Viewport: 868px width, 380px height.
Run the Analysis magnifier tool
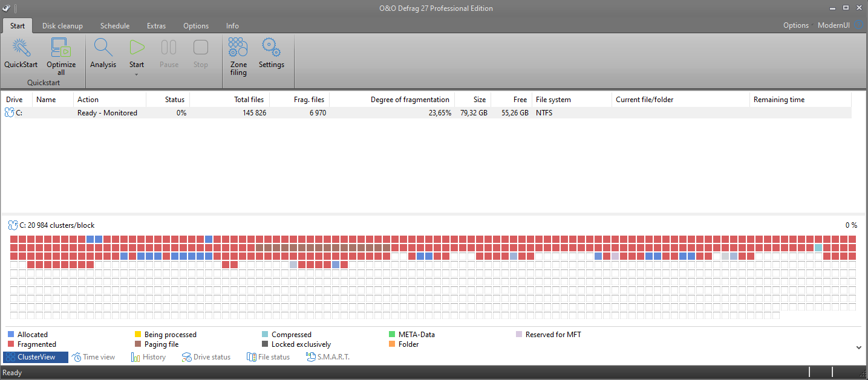pyautogui.click(x=103, y=53)
